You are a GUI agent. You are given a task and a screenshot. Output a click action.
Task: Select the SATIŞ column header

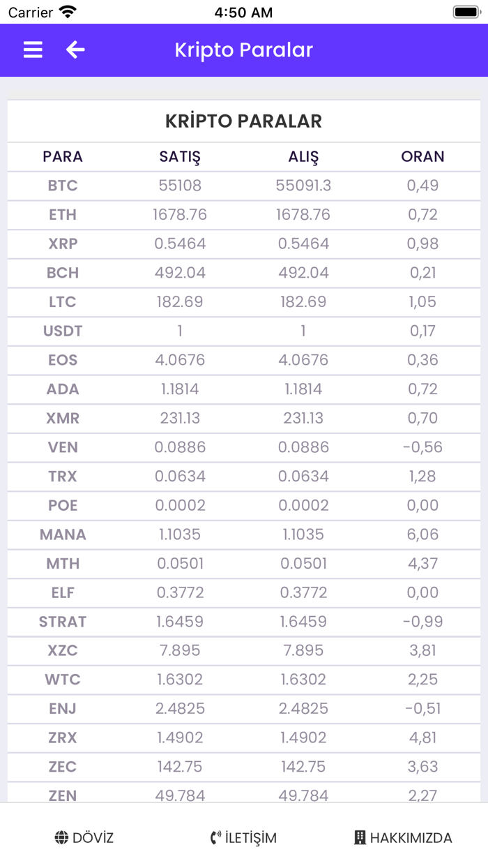(x=180, y=156)
